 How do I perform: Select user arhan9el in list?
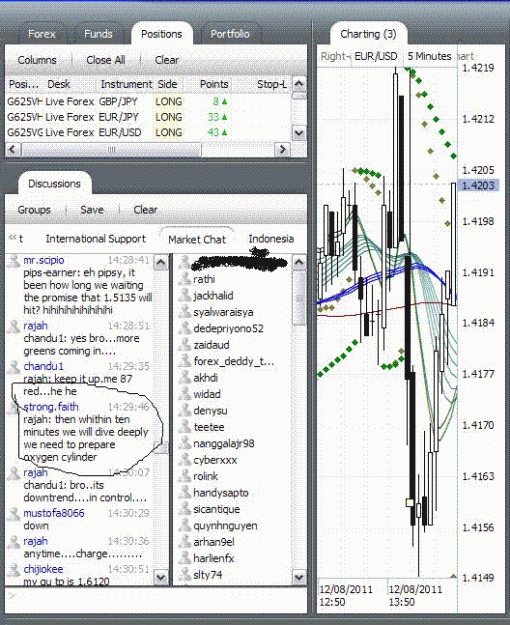pyautogui.click(x=214, y=542)
